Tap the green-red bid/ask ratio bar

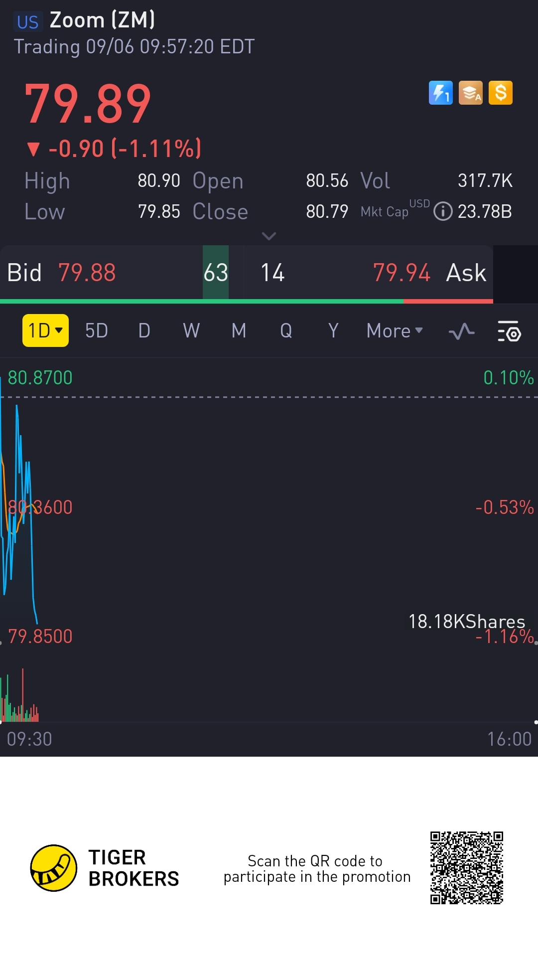[x=247, y=301]
